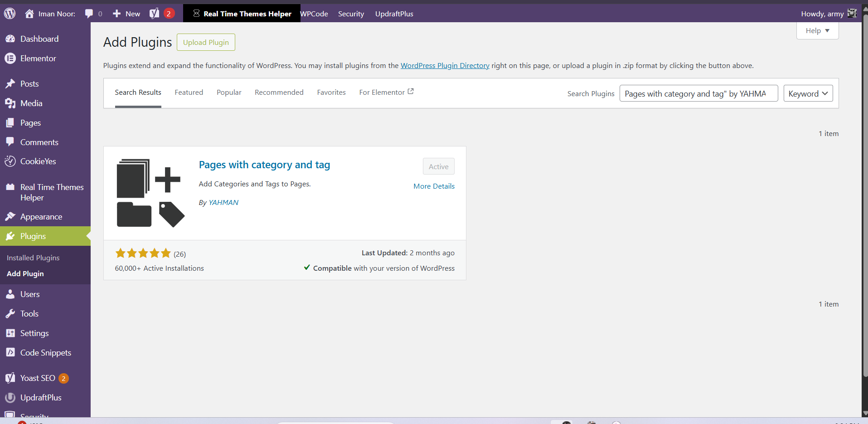The height and width of the screenshot is (424, 868).
Task: Click the Elementor icon in sidebar
Action: (x=10, y=58)
